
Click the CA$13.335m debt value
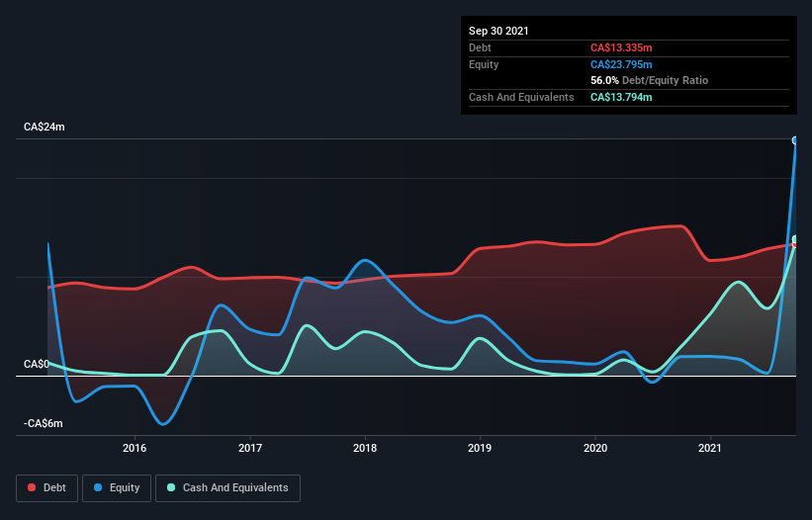click(x=621, y=47)
